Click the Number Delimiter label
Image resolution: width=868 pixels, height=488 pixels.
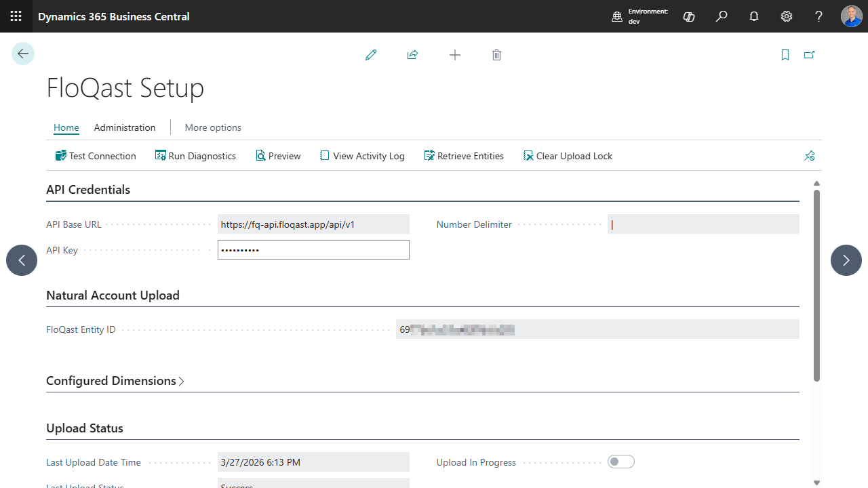[x=474, y=224]
